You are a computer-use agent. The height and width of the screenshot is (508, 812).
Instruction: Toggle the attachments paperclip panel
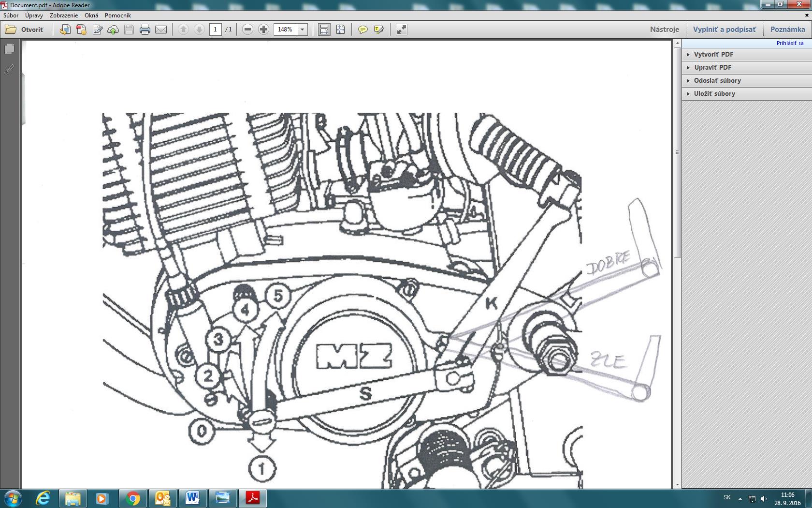(9, 70)
